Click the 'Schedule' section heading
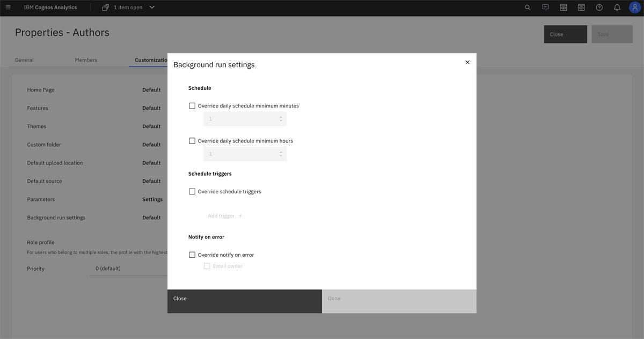The height and width of the screenshot is (339, 644). (200, 88)
